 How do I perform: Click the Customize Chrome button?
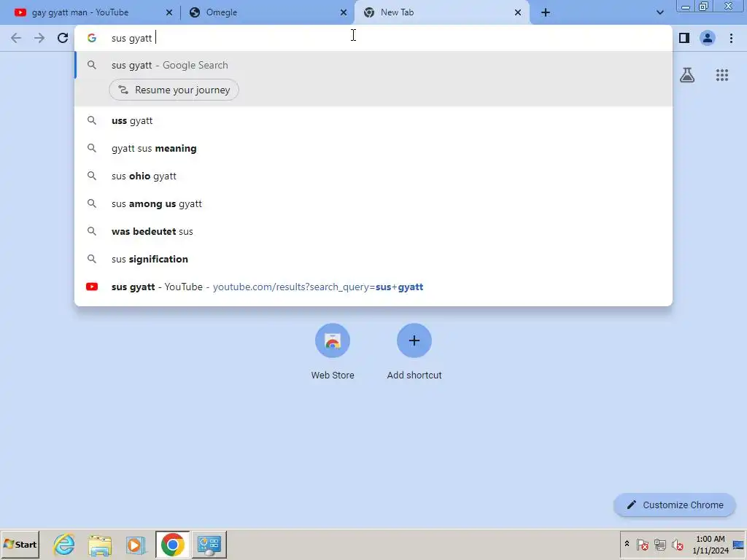(675, 505)
